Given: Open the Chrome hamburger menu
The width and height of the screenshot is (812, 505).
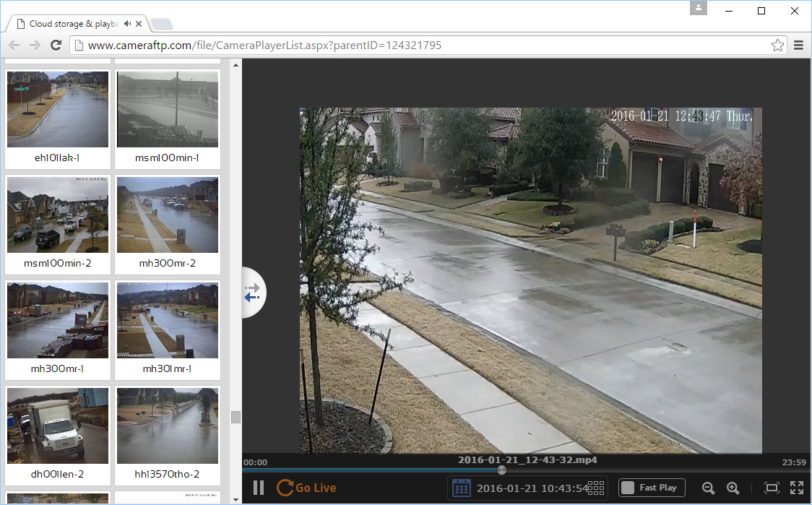Looking at the screenshot, I should (x=798, y=46).
